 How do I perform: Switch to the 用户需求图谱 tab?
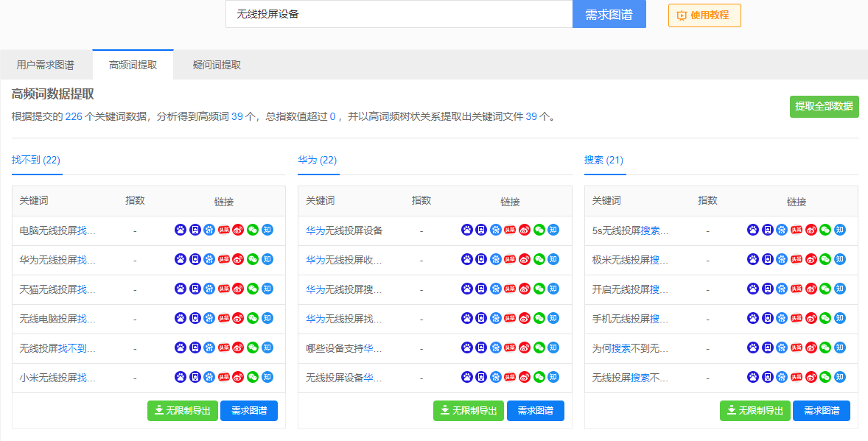[x=46, y=65]
